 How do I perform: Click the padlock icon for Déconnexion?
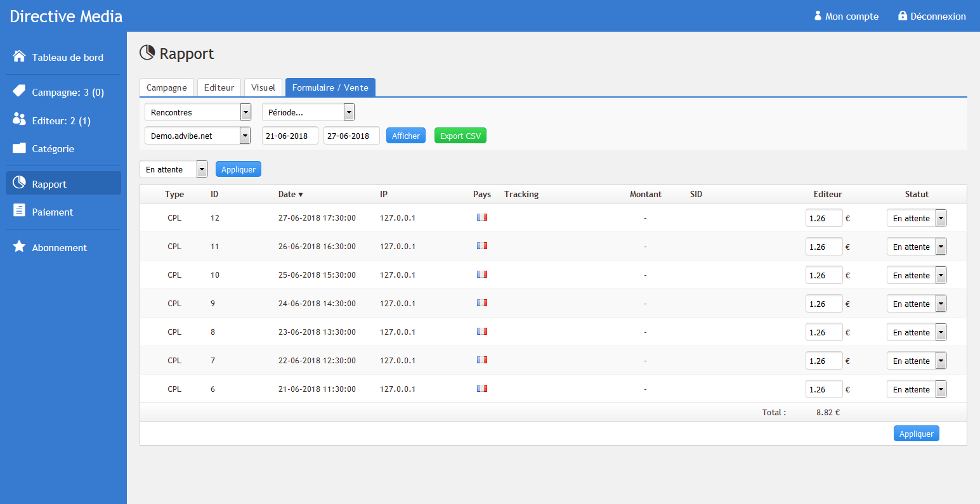(903, 16)
